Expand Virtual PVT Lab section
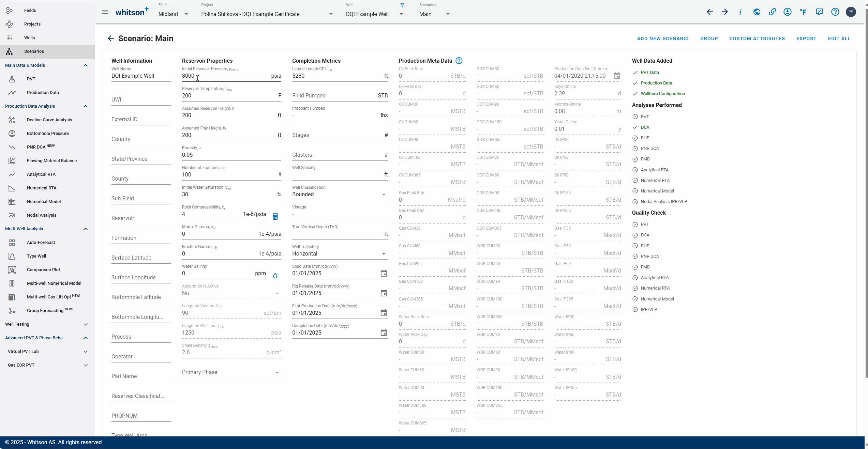The image size is (868, 449). 86,351
